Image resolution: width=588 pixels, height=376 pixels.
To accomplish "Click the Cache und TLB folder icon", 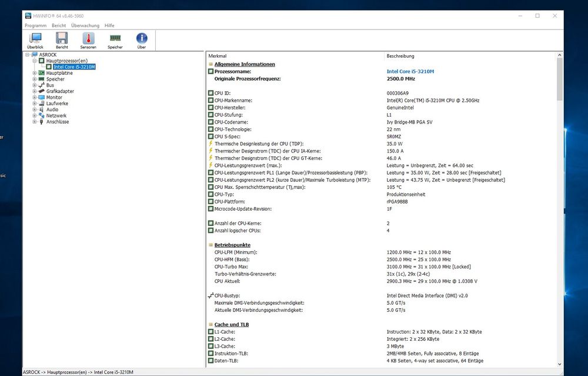I will pyautogui.click(x=211, y=325).
